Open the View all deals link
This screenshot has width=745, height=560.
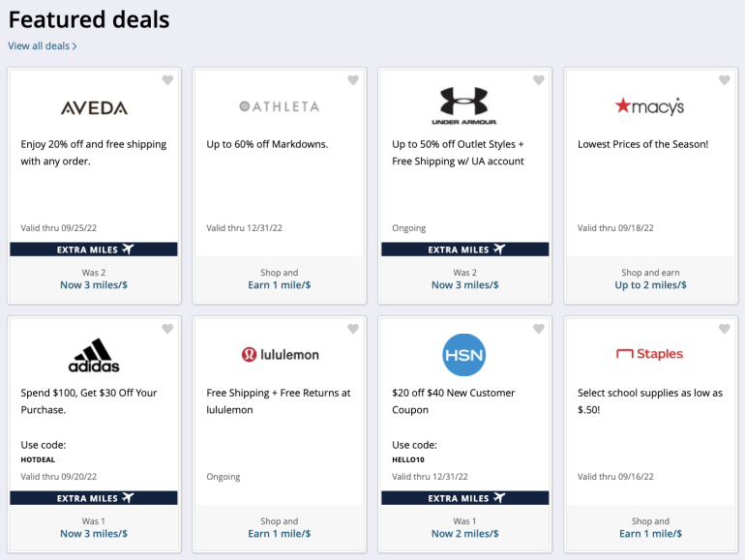pyautogui.click(x=43, y=45)
